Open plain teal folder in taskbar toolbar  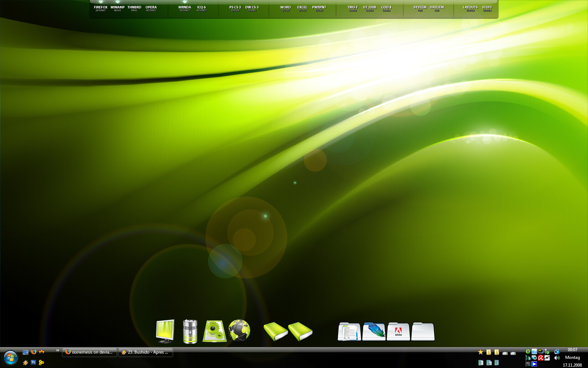tap(497, 363)
